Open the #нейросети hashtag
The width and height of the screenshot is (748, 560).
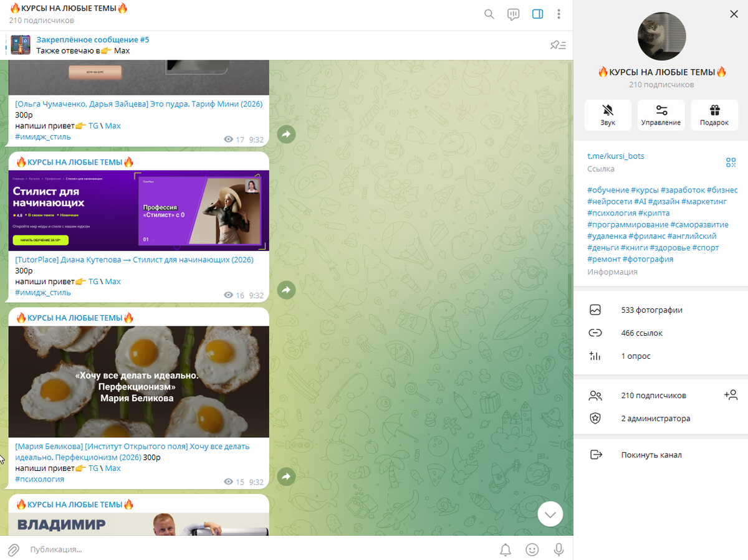610,202
